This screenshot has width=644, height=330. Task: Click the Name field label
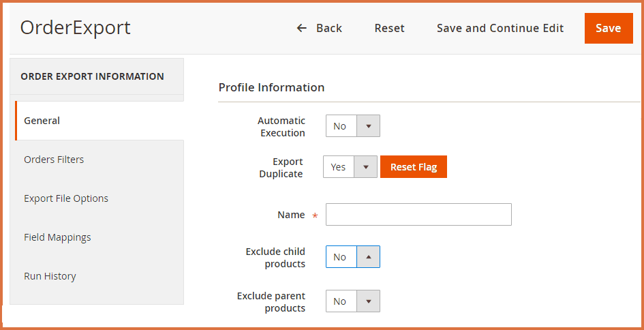291,215
